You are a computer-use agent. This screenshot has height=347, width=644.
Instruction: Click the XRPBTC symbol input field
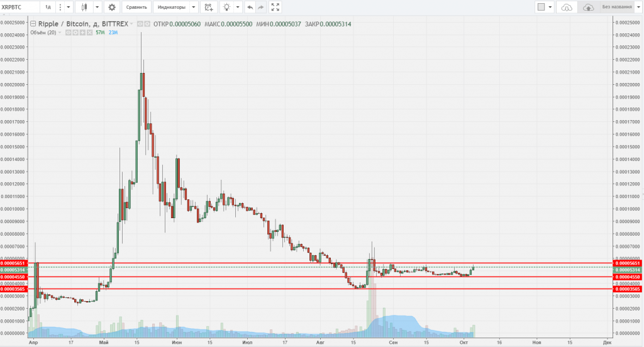pos(19,8)
